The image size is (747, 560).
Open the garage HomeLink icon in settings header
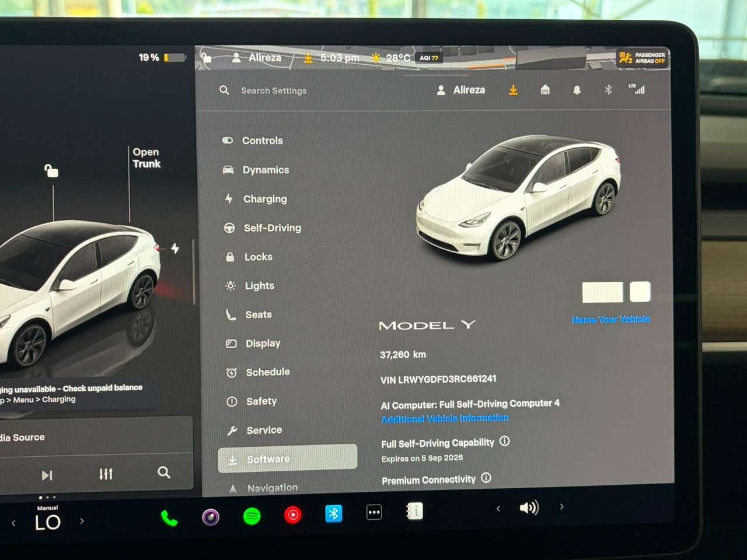pos(545,90)
